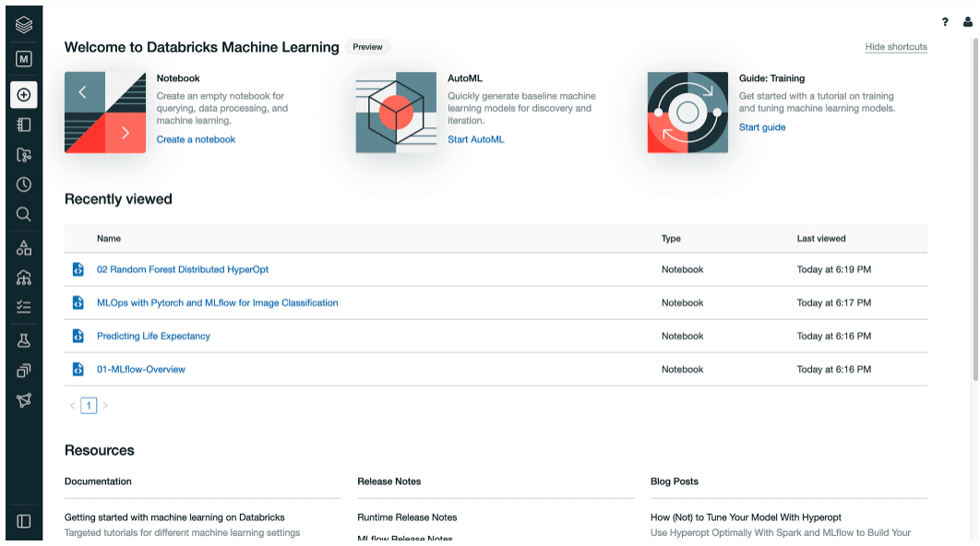Open the Models icon in sidebar
The width and height of the screenshot is (980, 546).
(24, 400)
